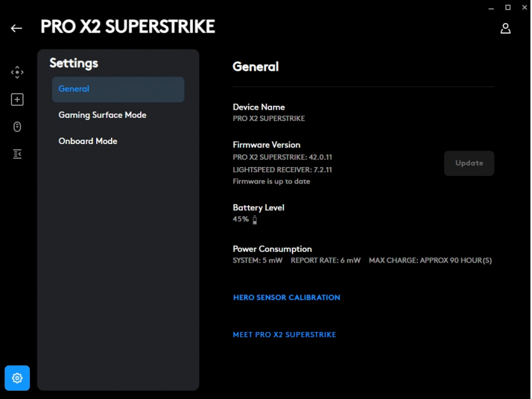Click the MAX CHARGE approx 90 hours text
Screen dimensions: 532x399
point(430,261)
